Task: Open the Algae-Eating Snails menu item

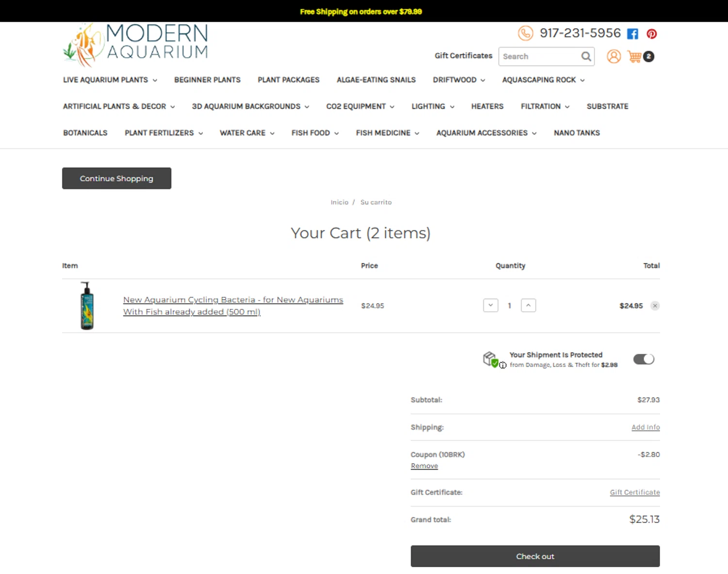Action: coord(376,80)
